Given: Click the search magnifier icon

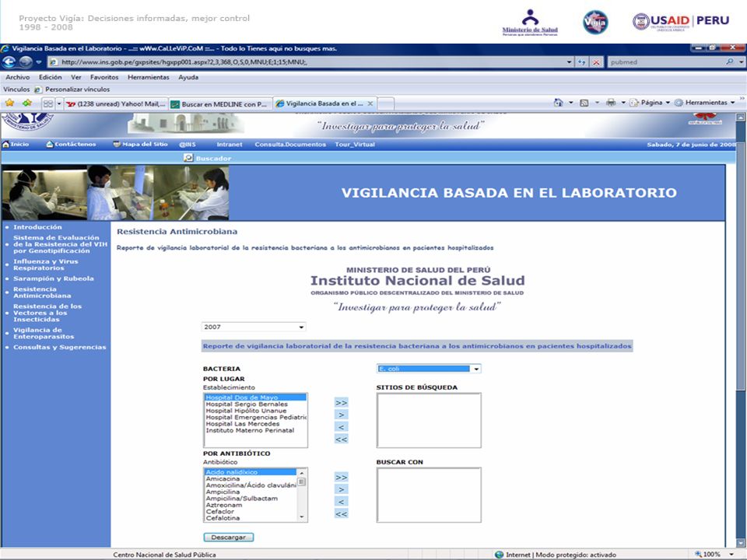Looking at the screenshot, I should pyautogui.click(x=729, y=62).
